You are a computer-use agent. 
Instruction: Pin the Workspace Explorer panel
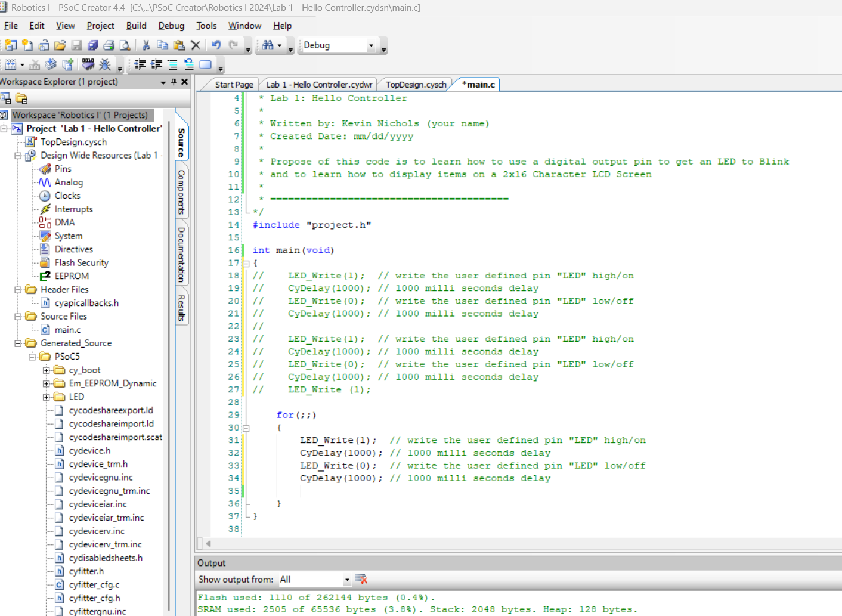coord(174,82)
